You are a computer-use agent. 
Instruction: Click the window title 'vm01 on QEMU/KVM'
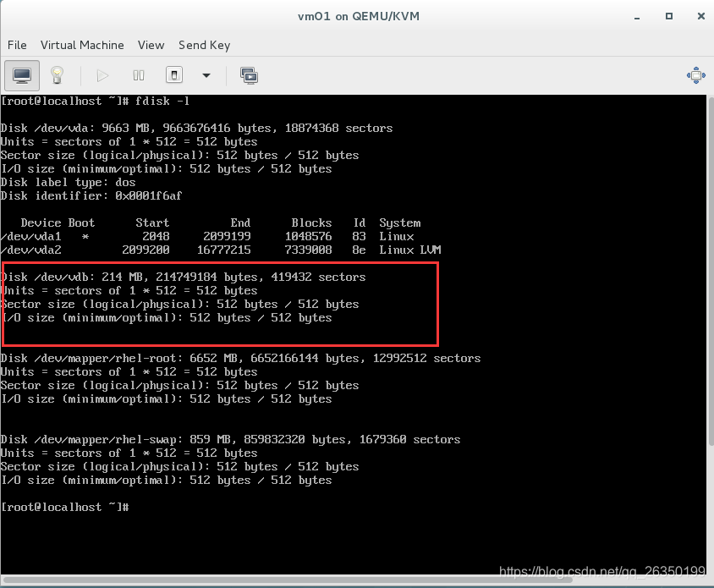(x=359, y=16)
